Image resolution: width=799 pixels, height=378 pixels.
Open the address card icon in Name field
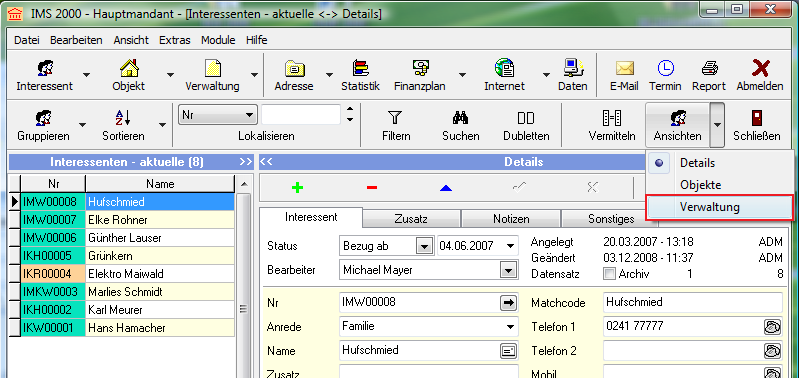508,350
